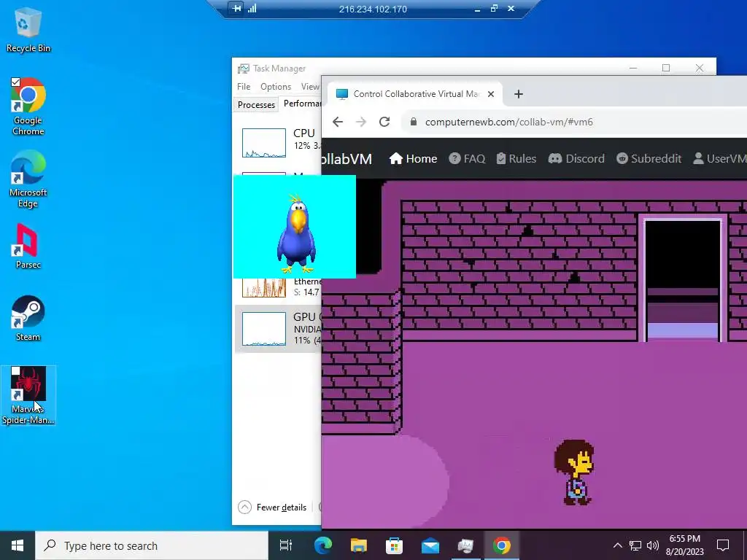Launch the Parsec desktop shortcut

point(28,246)
